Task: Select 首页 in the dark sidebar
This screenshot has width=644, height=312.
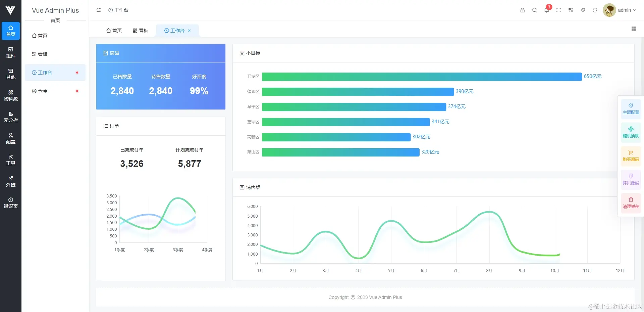Action: [x=11, y=31]
